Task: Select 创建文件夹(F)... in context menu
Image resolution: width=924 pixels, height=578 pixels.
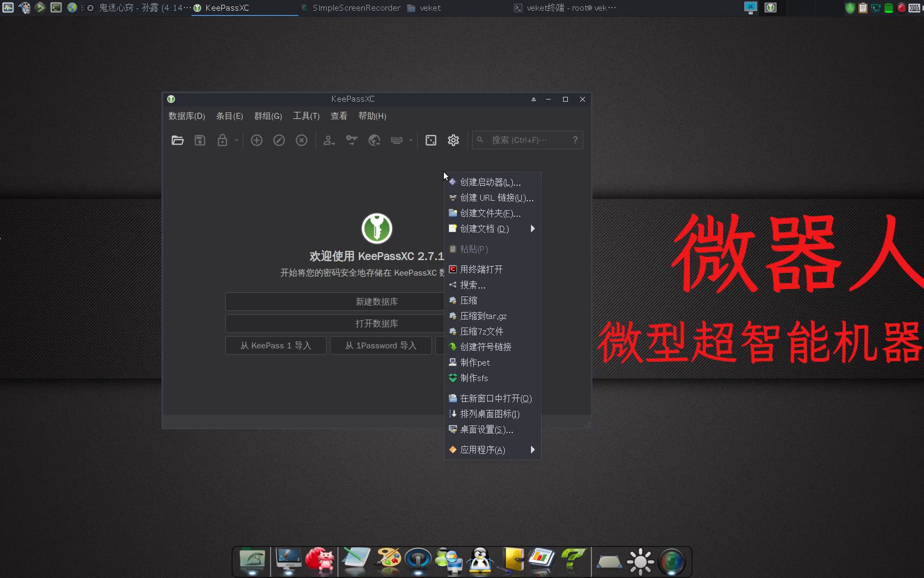Action: (492, 214)
